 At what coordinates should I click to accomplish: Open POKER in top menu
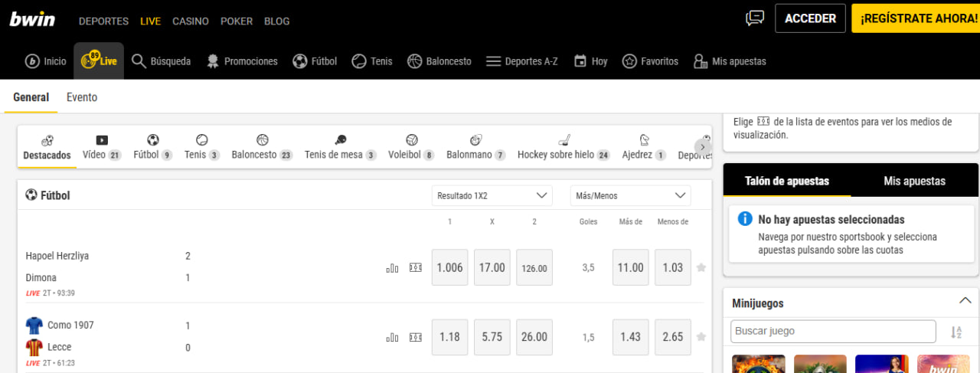[x=237, y=21]
